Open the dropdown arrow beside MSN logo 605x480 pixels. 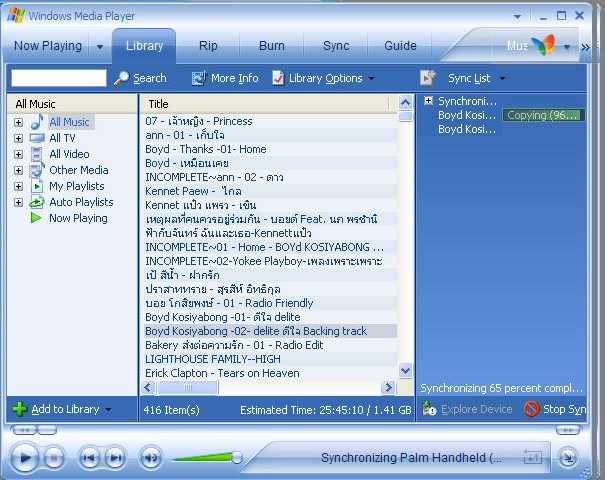(x=566, y=47)
